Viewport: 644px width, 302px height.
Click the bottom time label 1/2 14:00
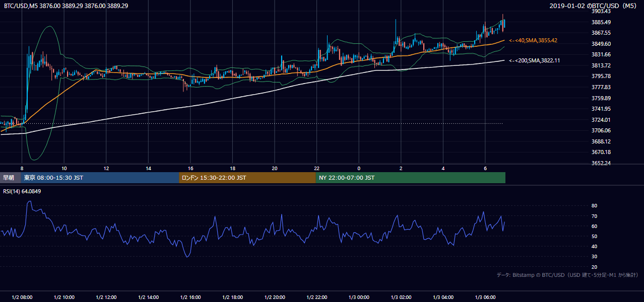pyautogui.click(x=148, y=297)
